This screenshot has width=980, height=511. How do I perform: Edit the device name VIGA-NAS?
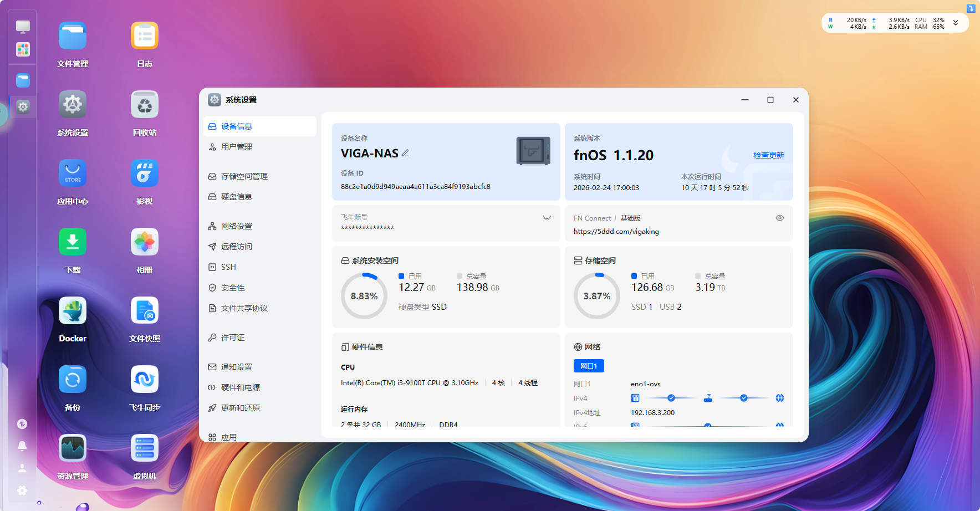(405, 153)
